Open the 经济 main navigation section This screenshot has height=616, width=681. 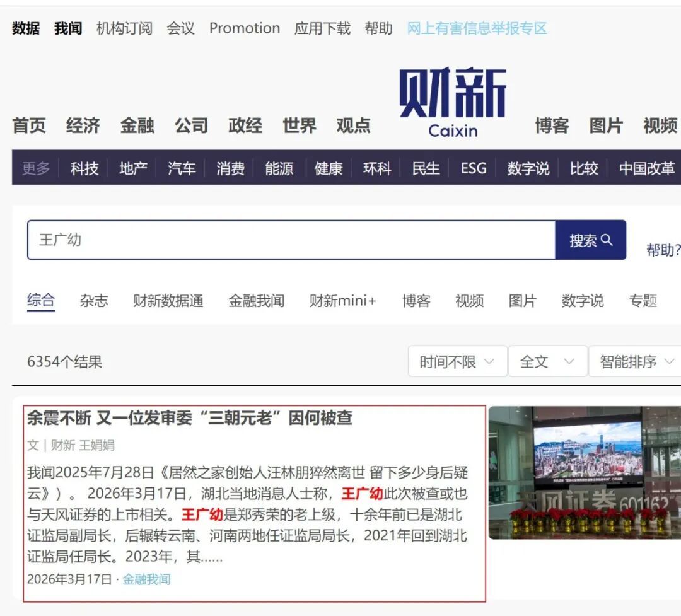pos(83,125)
